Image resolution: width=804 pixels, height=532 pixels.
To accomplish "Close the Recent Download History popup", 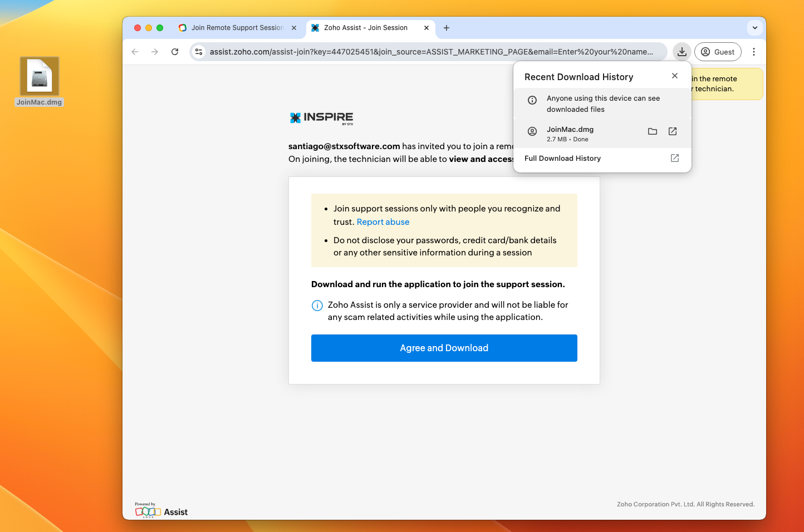I will [x=675, y=76].
